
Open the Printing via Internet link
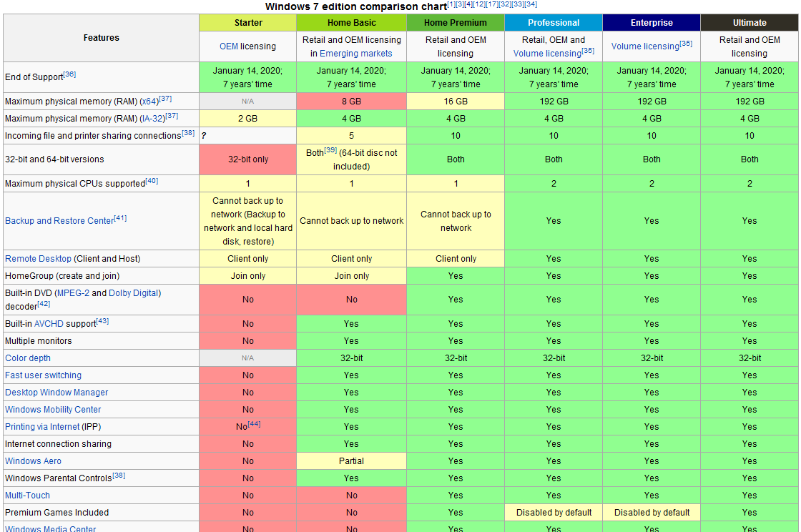pyautogui.click(x=42, y=427)
